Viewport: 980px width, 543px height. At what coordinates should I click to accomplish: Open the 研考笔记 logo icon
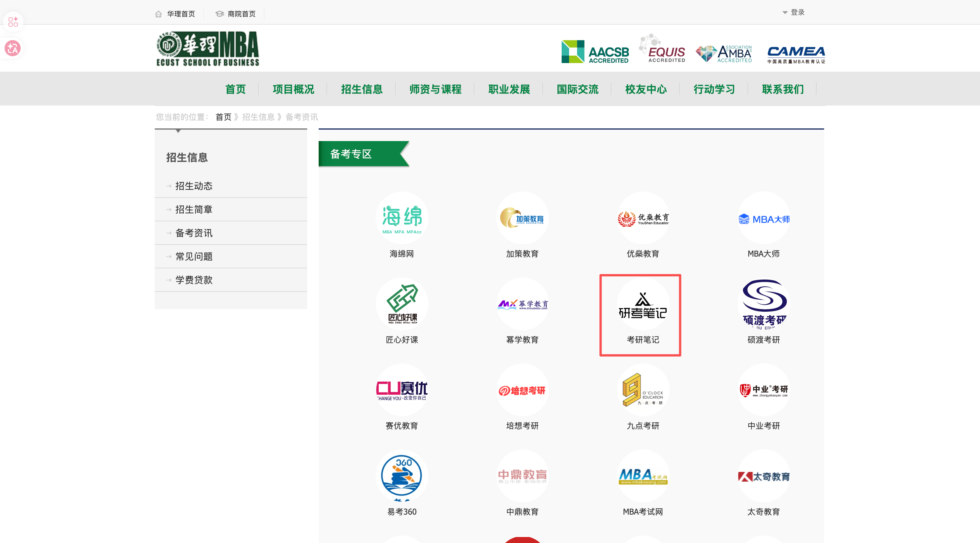coord(643,304)
